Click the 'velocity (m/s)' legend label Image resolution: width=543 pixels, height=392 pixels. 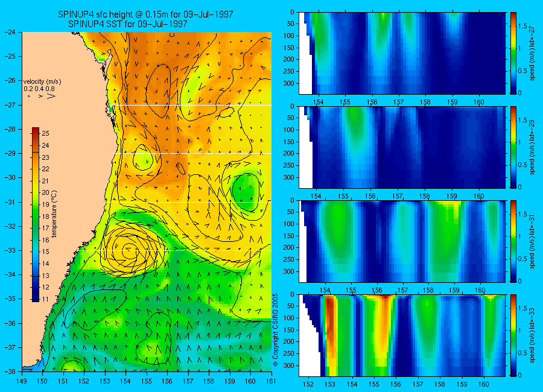pyautogui.click(x=42, y=82)
